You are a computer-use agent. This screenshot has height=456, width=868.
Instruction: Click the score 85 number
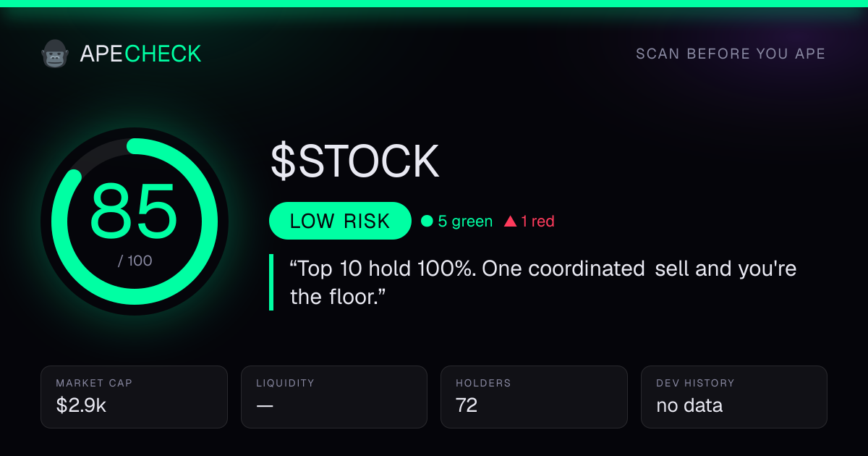[x=134, y=211]
